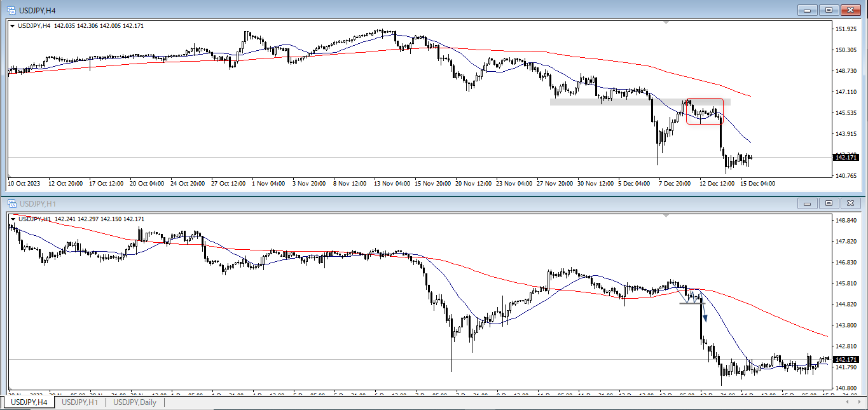Click the chart shift triangle on H1 chart
This screenshot has height=410, width=868.
(x=666, y=217)
